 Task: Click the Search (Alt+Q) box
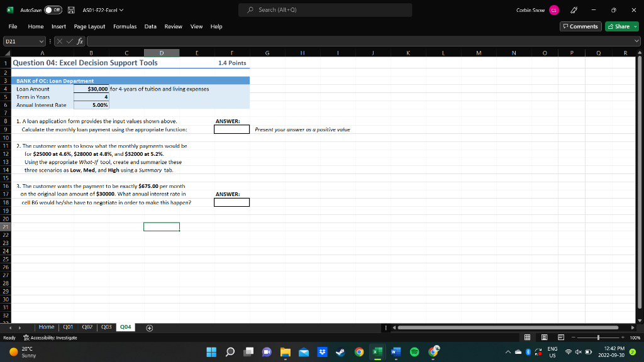325,10
